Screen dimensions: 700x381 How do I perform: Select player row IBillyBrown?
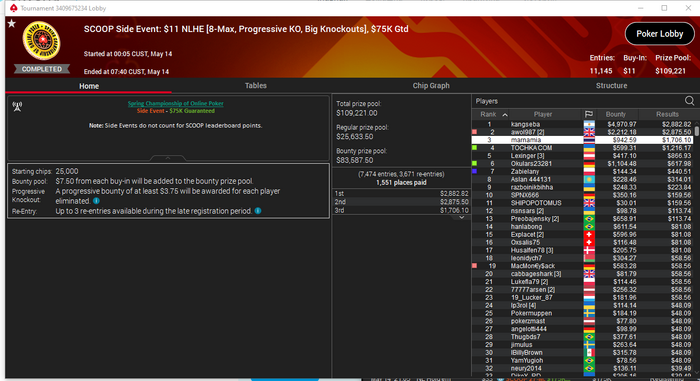583,352
